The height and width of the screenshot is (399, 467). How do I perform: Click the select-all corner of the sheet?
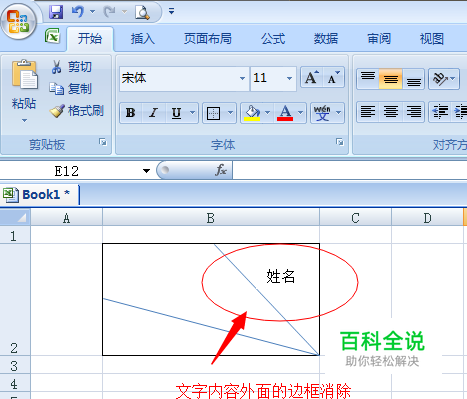(15, 217)
